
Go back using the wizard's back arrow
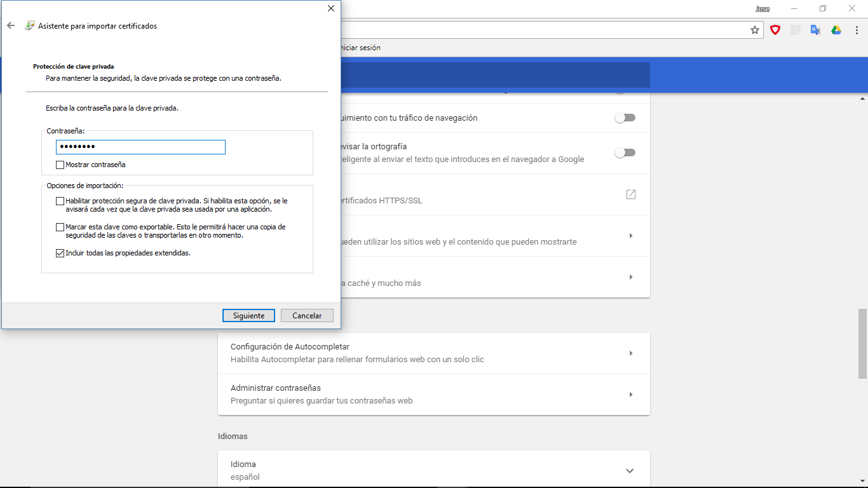coord(11,26)
